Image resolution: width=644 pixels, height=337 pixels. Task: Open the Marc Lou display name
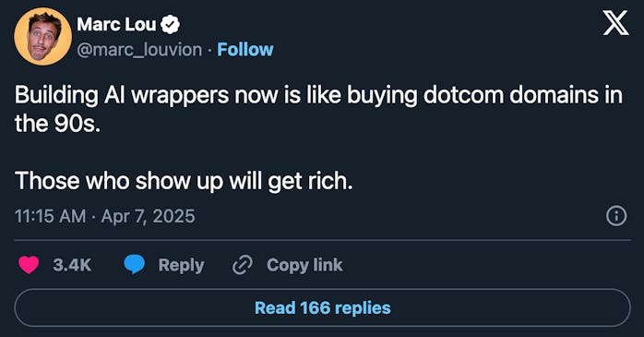(x=116, y=24)
